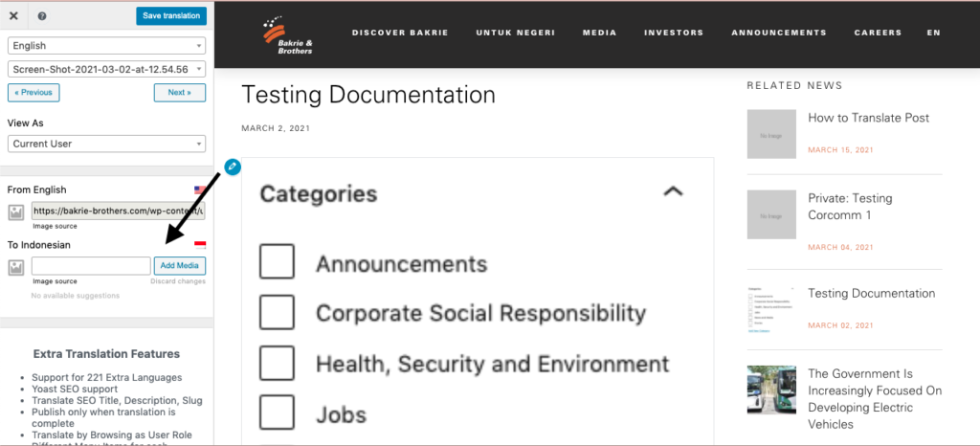The image size is (980, 446).
Task: Open the electric vehicles article thumbnail
Action: (771, 390)
